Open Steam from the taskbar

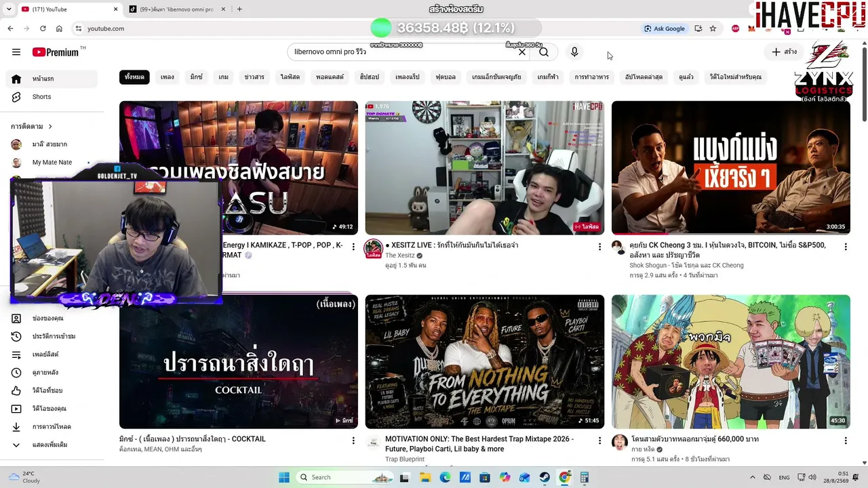pyautogui.click(x=545, y=477)
